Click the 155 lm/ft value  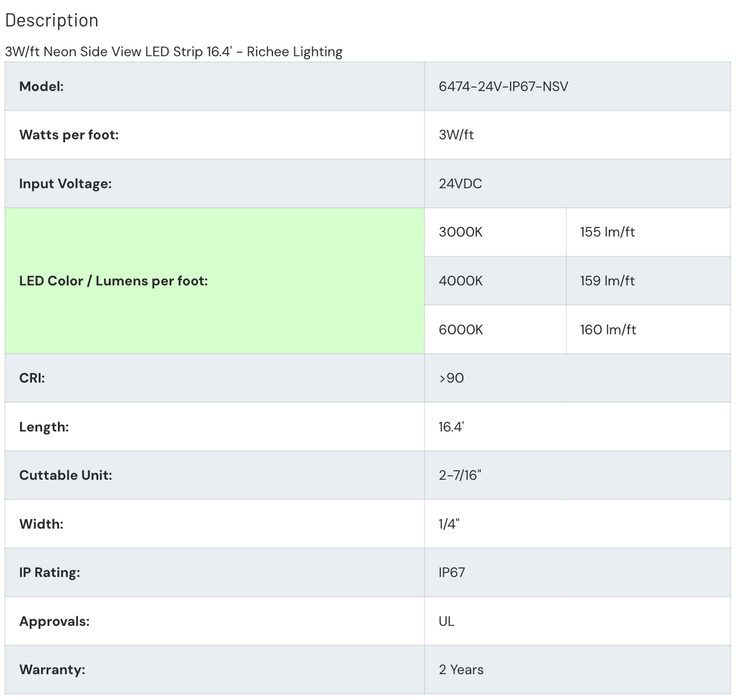607,232
